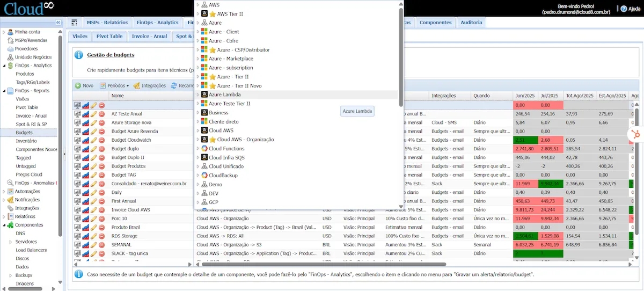Click the red delete icon on Porc 10 row

(102, 219)
